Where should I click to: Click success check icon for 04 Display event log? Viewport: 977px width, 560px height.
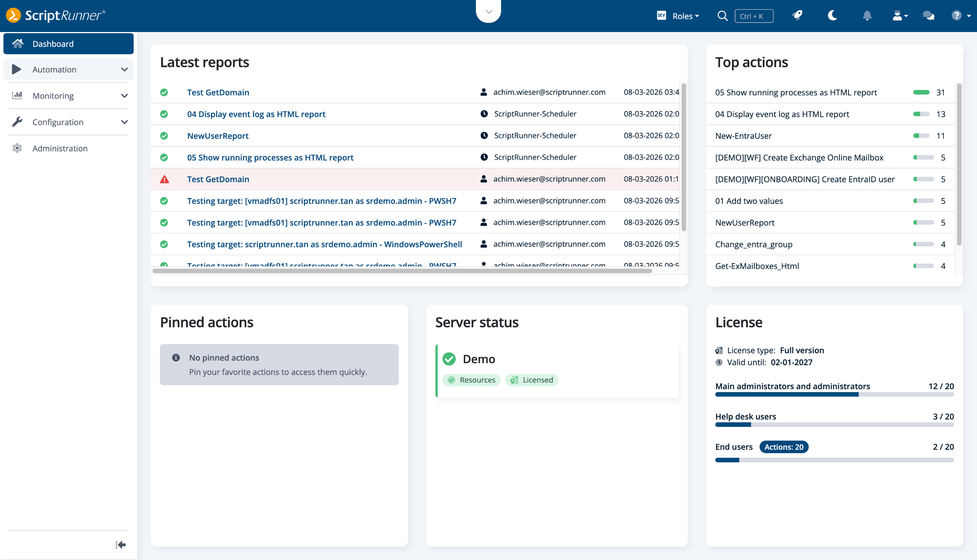(x=164, y=114)
